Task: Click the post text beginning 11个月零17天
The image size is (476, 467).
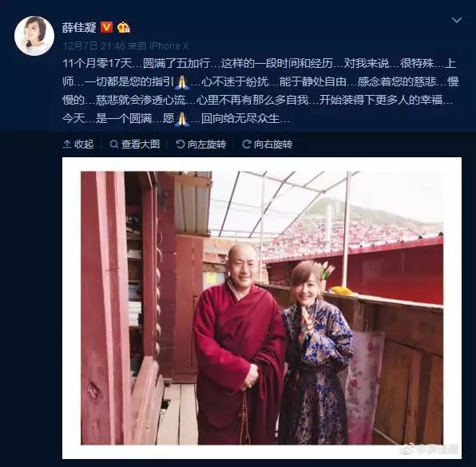Action: click(260, 91)
